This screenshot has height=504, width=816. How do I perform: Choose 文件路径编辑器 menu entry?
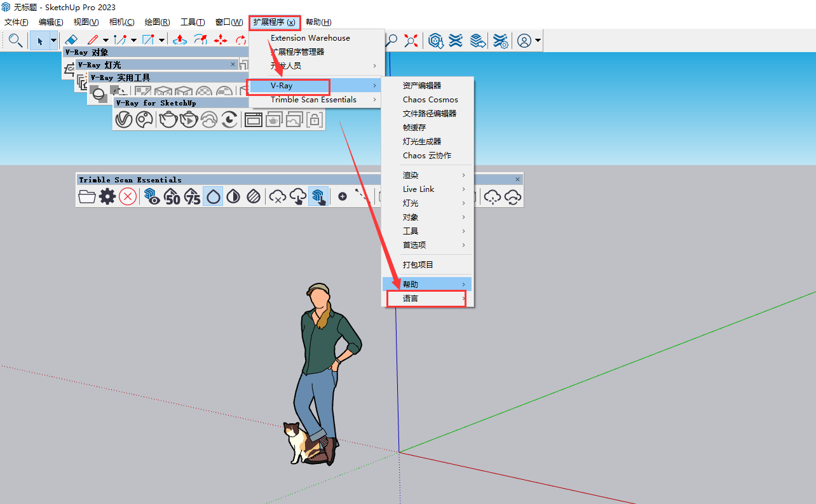coord(427,113)
